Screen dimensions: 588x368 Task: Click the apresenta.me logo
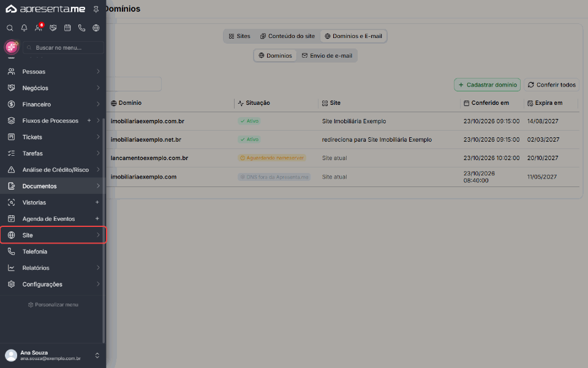(x=45, y=9)
